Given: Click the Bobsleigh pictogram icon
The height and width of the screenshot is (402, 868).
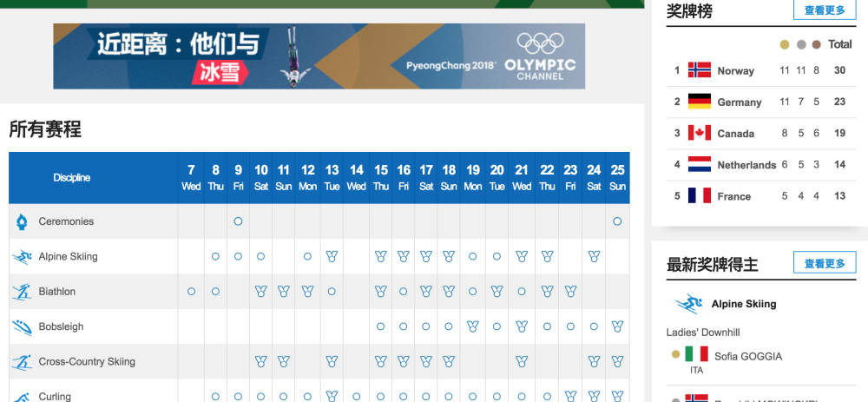Looking at the screenshot, I should click(23, 326).
